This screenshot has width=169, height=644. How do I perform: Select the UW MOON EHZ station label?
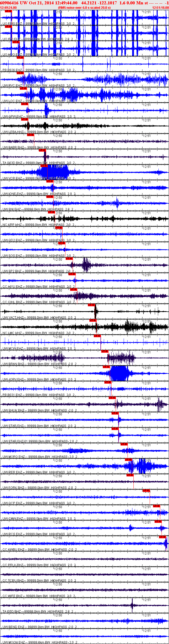coord(40,642)
